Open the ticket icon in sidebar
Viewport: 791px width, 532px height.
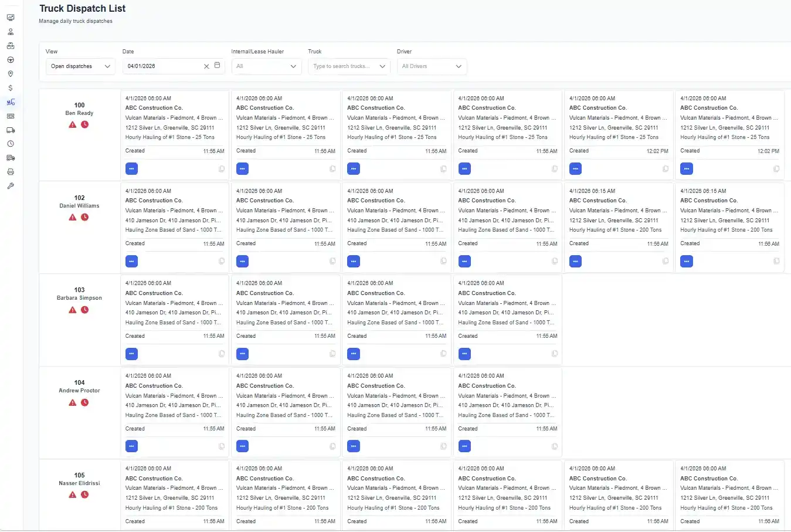click(11, 116)
